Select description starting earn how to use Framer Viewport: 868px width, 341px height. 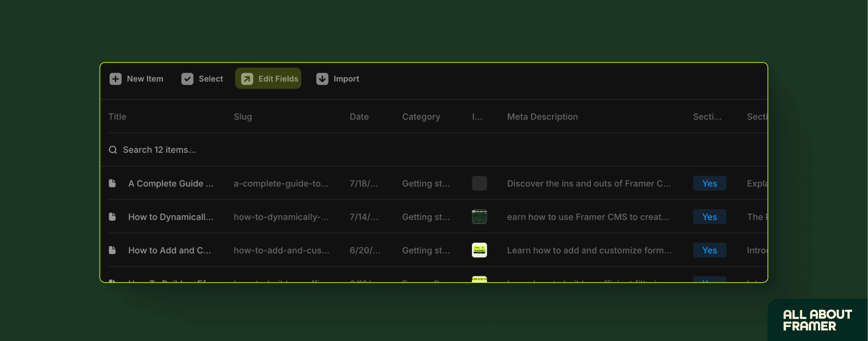tap(588, 217)
